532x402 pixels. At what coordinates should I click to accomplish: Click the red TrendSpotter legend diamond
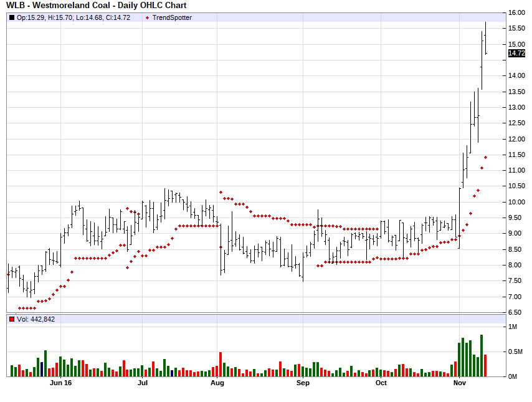tap(147, 17)
